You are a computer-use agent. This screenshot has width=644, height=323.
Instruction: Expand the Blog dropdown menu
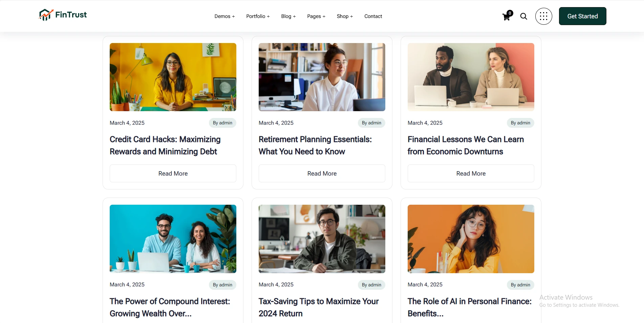click(x=288, y=16)
